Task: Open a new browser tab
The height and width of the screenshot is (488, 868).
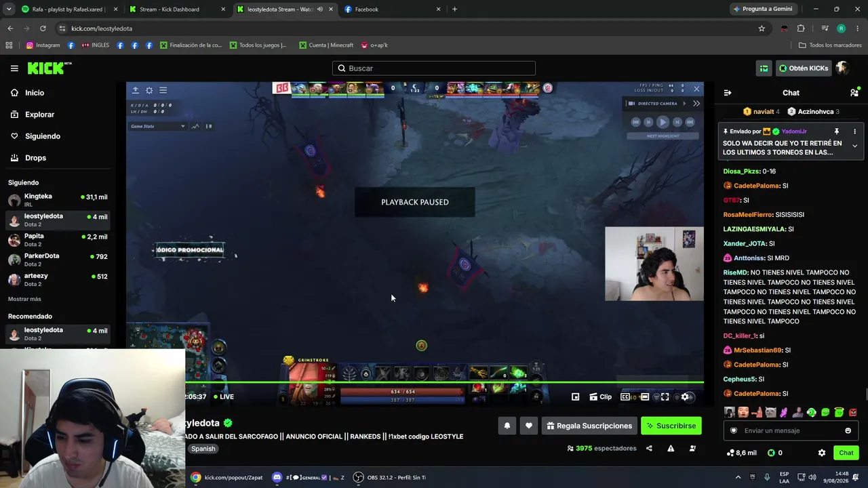Action: pos(454,9)
